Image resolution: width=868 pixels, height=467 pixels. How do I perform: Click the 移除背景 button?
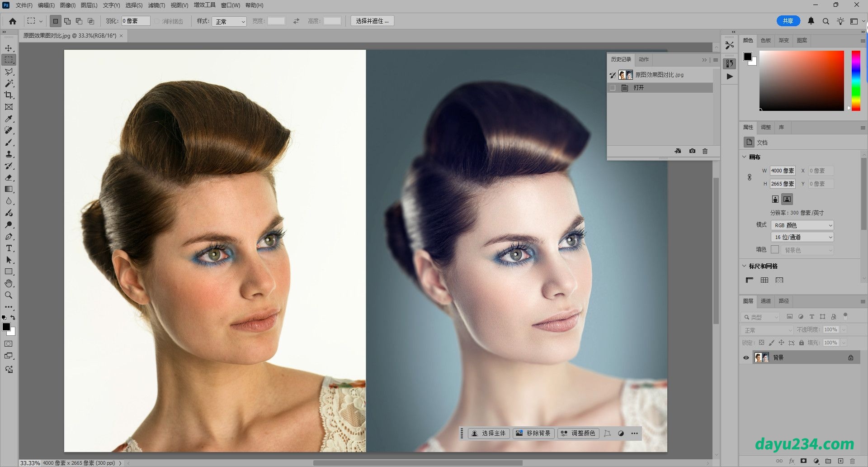coord(533,434)
